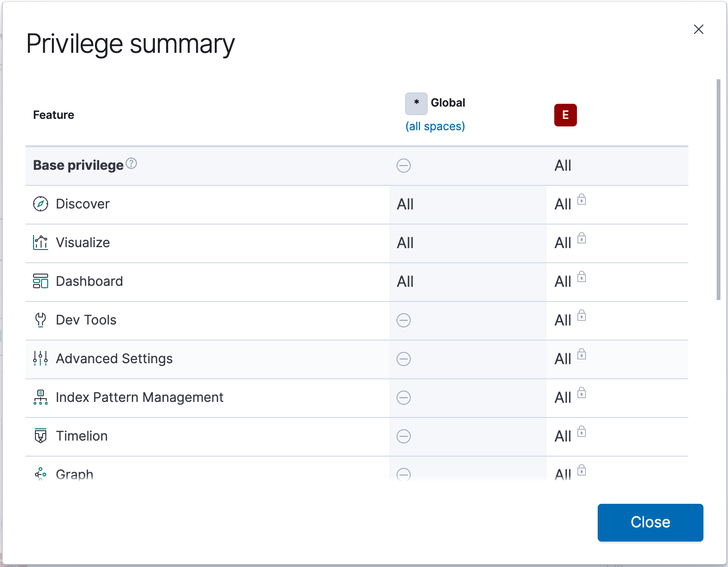
Task: Click the minus icon in Base privilege row
Action: tap(404, 166)
